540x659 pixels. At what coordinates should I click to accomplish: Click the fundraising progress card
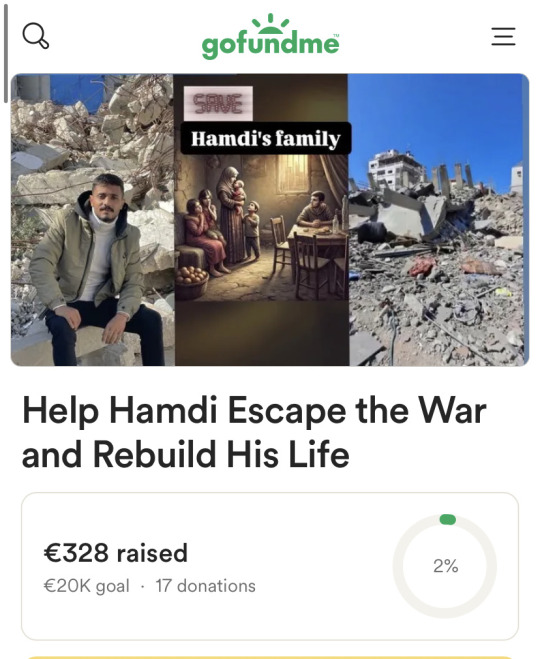tap(270, 566)
